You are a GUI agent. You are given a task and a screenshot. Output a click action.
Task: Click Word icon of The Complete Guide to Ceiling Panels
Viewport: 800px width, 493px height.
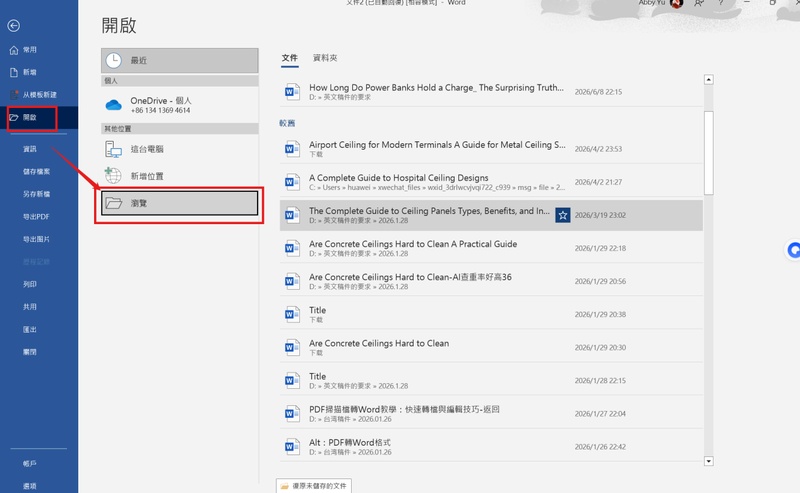pyautogui.click(x=292, y=215)
